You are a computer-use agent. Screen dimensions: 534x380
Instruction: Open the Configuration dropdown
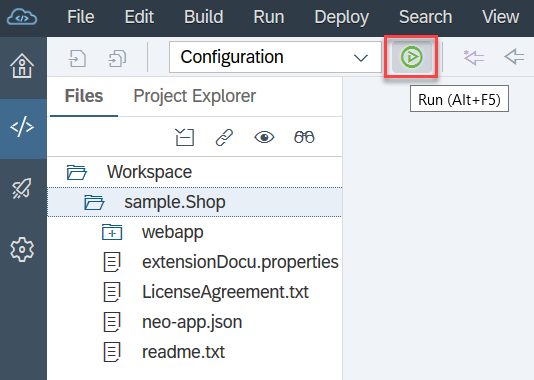[x=275, y=57]
